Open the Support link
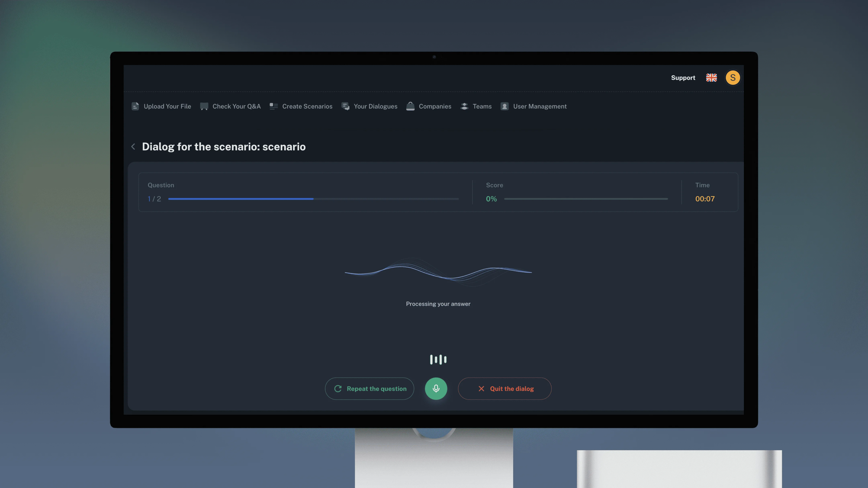 pos(683,78)
